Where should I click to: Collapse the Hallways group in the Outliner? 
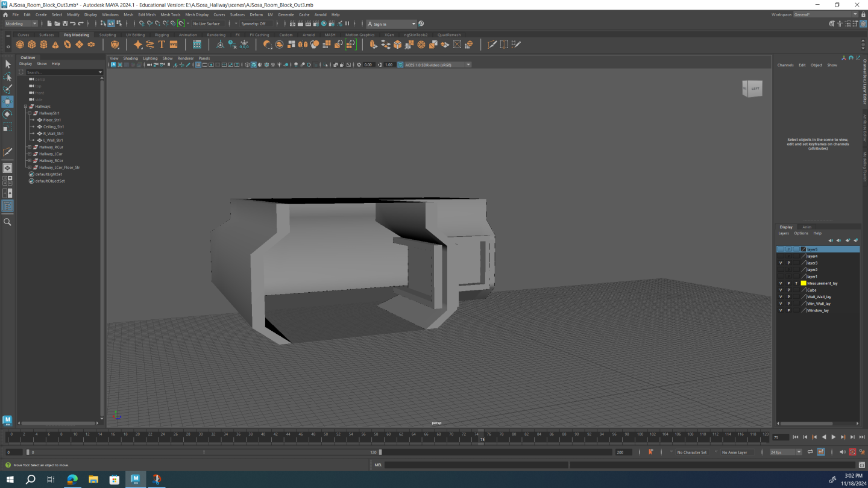point(25,107)
